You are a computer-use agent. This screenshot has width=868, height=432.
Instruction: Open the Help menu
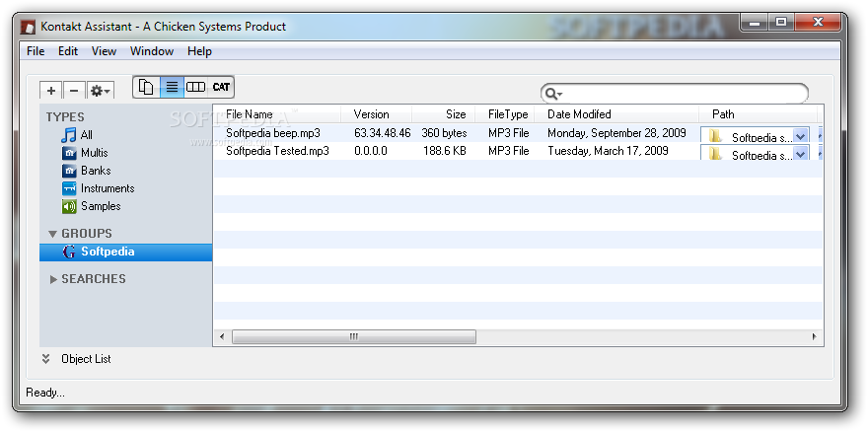pos(199,51)
